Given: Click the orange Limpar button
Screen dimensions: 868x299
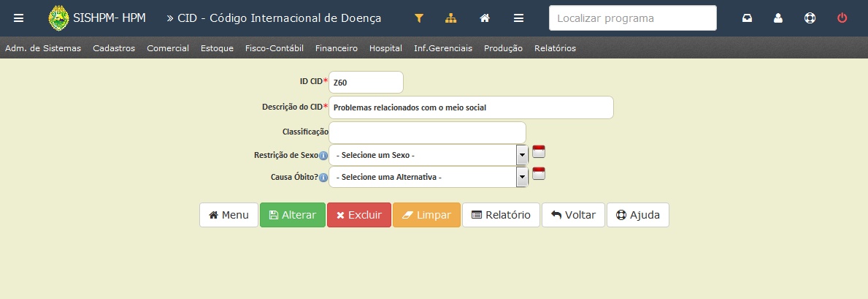Looking at the screenshot, I should [x=427, y=215].
